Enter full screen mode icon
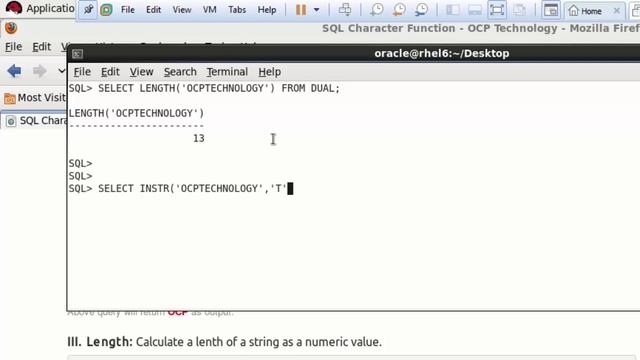 tap(497, 9)
